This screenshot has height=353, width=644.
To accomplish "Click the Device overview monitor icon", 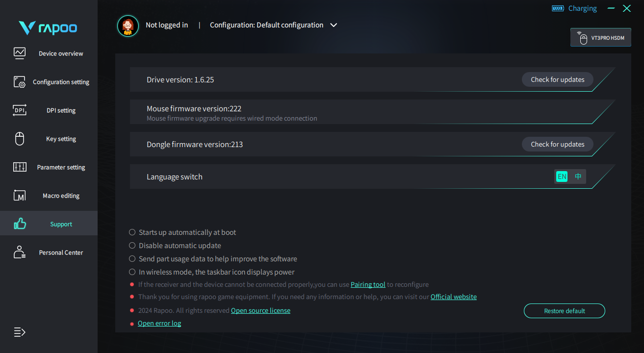I will (20, 53).
